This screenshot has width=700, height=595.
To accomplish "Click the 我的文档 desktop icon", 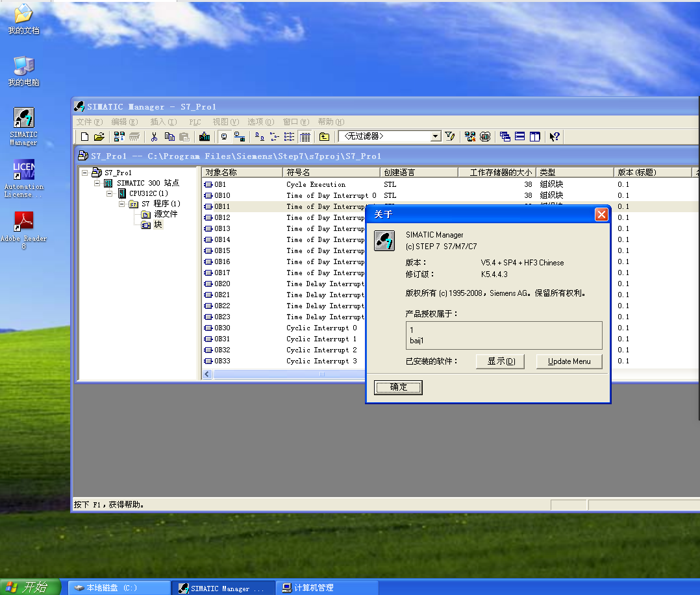I will click(x=23, y=19).
